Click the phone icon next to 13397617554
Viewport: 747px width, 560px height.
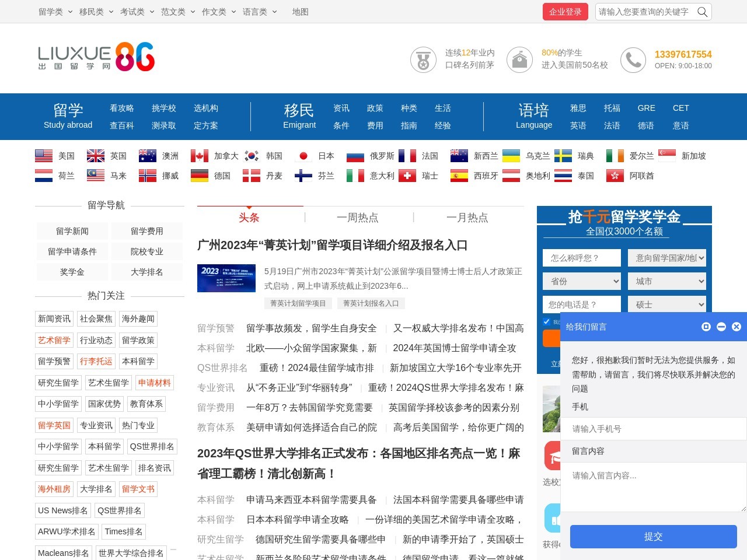tap(633, 60)
